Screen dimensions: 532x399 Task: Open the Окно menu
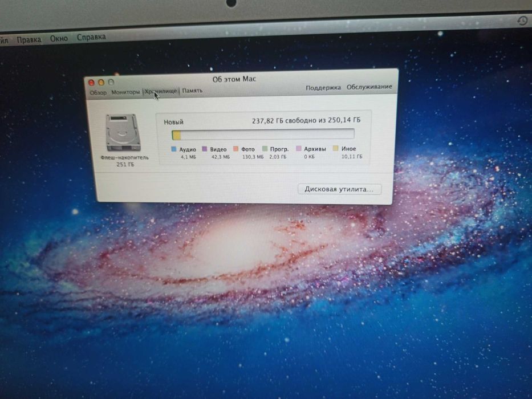point(59,39)
